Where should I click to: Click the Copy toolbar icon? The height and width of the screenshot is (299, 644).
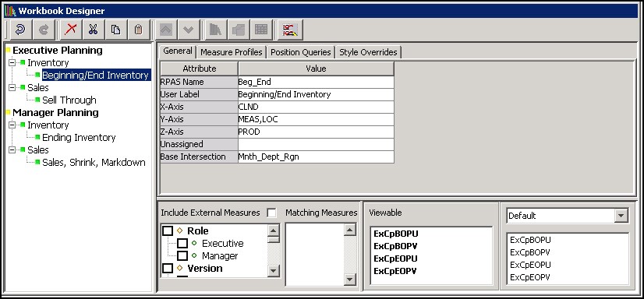coord(116,30)
